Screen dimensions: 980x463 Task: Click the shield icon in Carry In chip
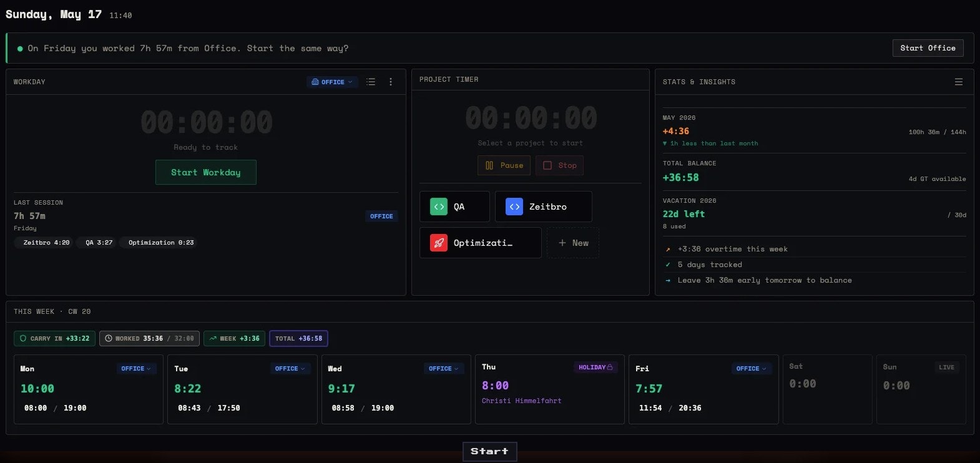[x=23, y=338]
